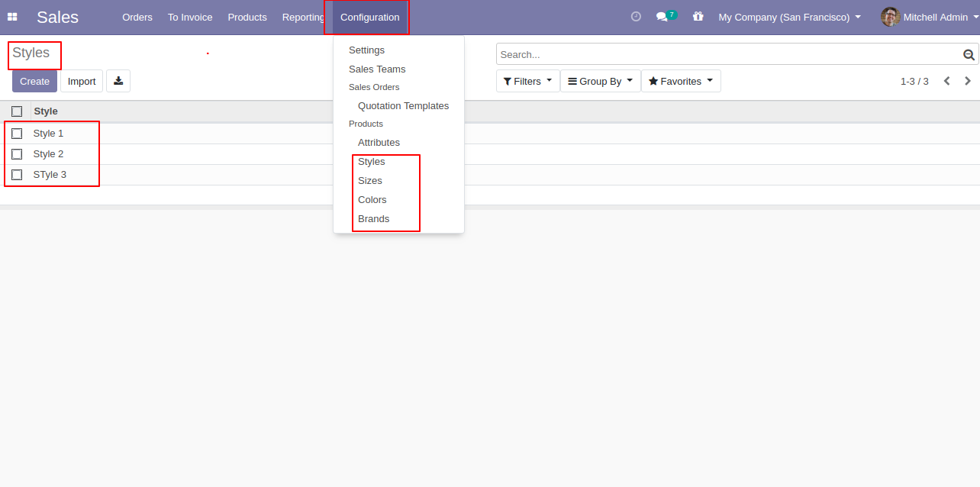Tick the select-all checkbox in header
This screenshot has width=980, height=487.
tap(17, 111)
